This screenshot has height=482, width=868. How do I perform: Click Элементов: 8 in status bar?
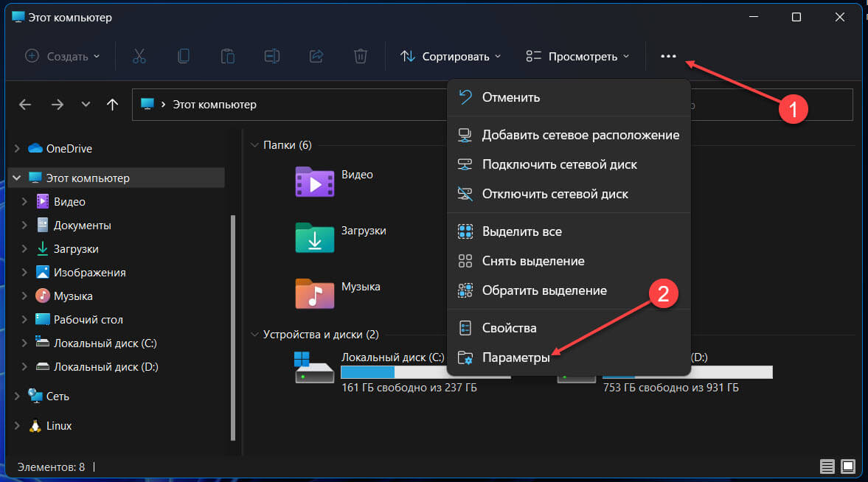[x=51, y=467]
